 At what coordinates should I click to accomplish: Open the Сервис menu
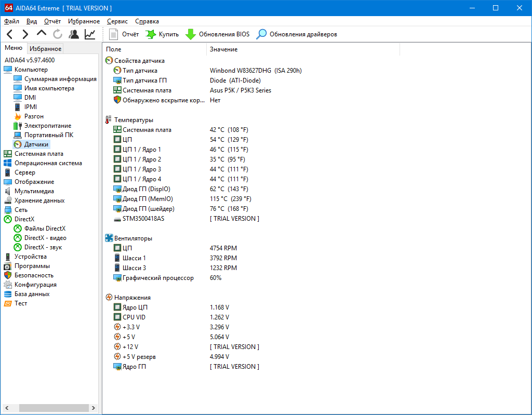tap(117, 21)
